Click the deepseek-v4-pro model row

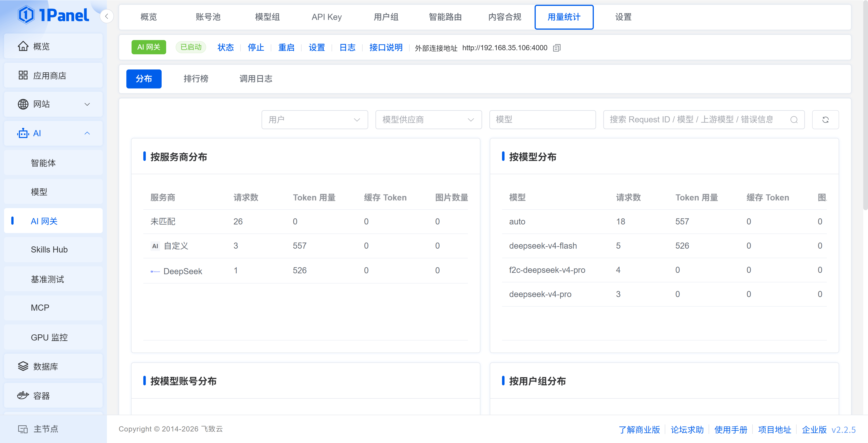[x=664, y=294]
